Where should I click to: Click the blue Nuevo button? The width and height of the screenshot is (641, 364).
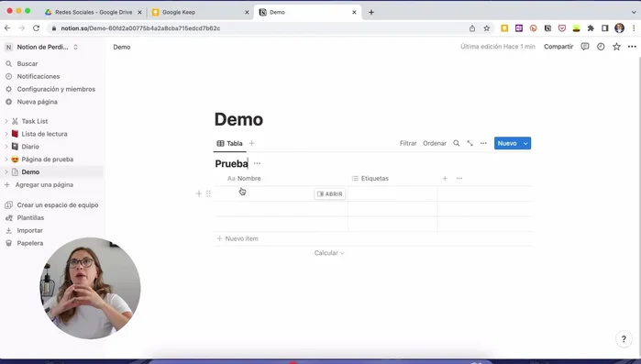tap(507, 143)
